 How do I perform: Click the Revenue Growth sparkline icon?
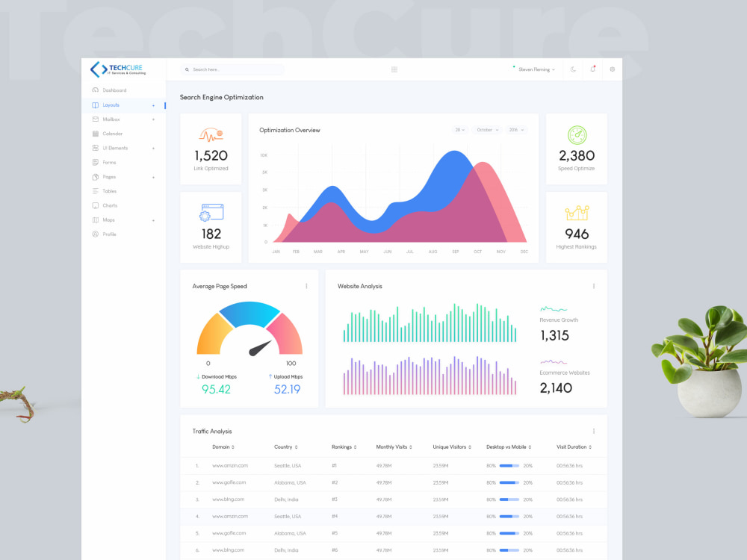tap(553, 309)
